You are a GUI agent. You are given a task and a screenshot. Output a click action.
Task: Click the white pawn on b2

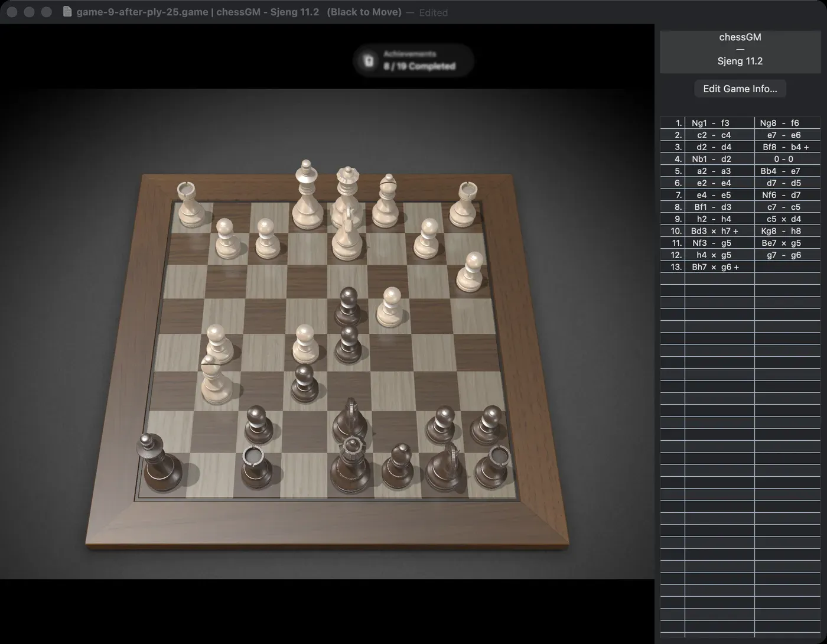(427, 239)
